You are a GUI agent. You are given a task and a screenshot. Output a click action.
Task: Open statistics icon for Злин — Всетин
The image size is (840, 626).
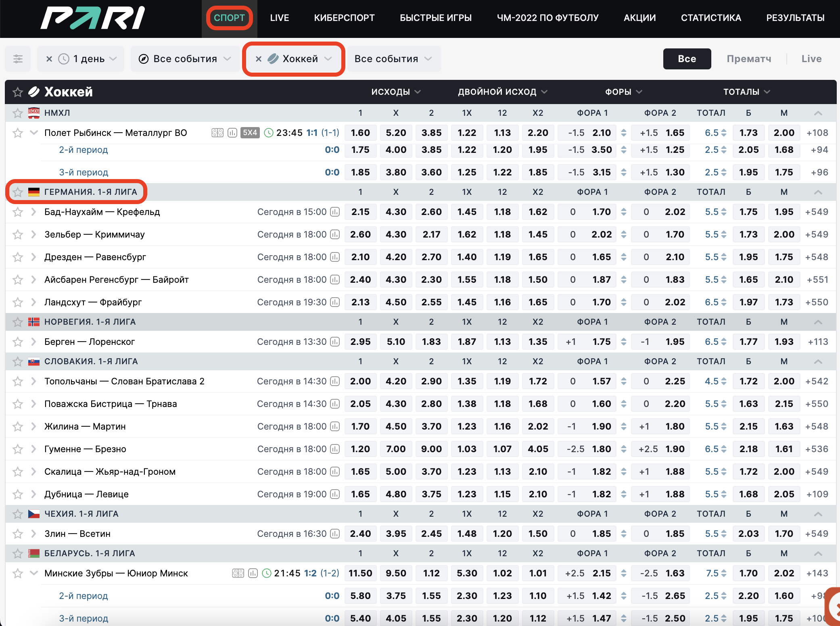point(335,534)
